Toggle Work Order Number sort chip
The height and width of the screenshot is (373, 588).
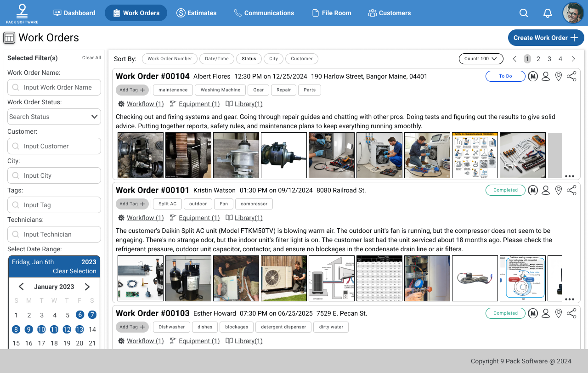170,59
